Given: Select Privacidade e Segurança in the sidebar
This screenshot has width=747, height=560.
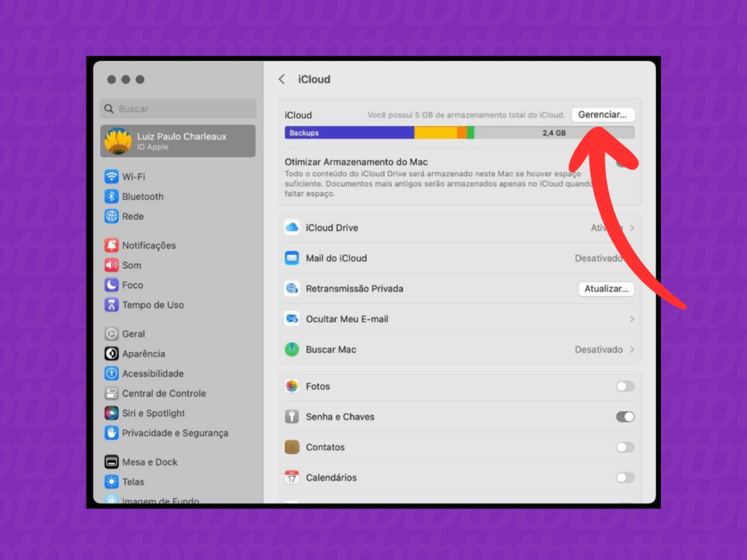Looking at the screenshot, I should point(111,433).
